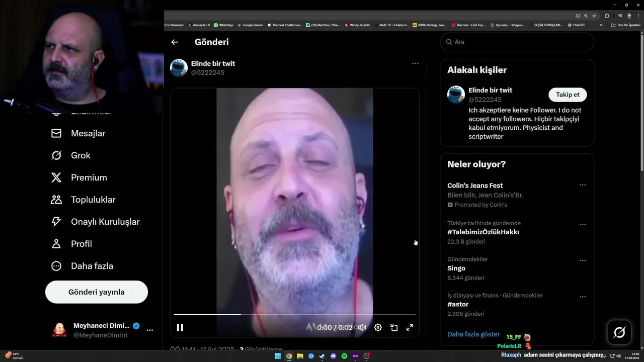Open Mesajlar in the sidebar
The height and width of the screenshot is (362, 644).
click(x=78, y=133)
